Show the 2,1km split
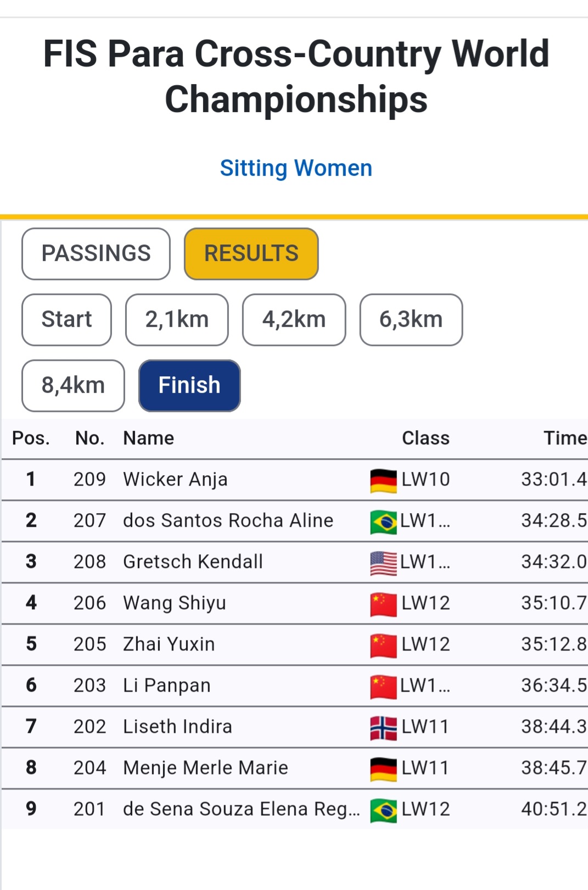 pyautogui.click(x=177, y=320)
